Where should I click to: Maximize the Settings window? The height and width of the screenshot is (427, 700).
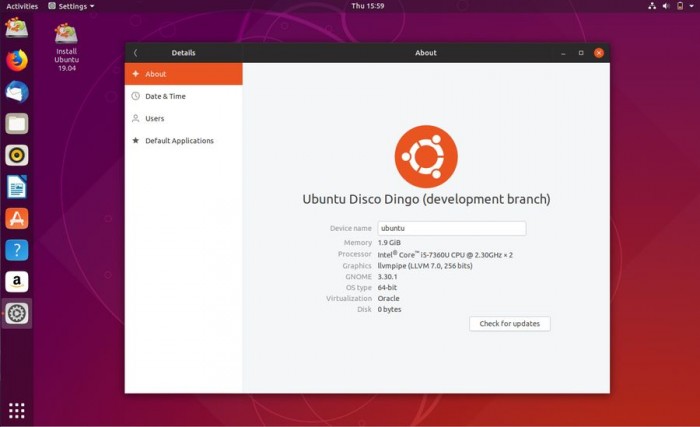coord(581,53)
